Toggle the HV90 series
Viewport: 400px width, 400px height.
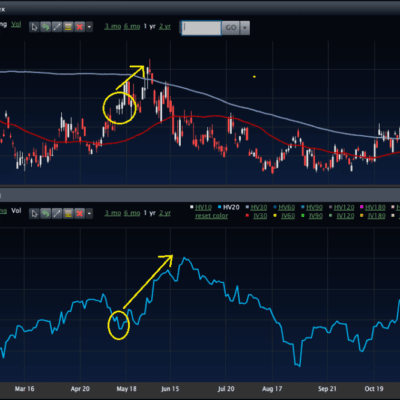pos(314,207)
